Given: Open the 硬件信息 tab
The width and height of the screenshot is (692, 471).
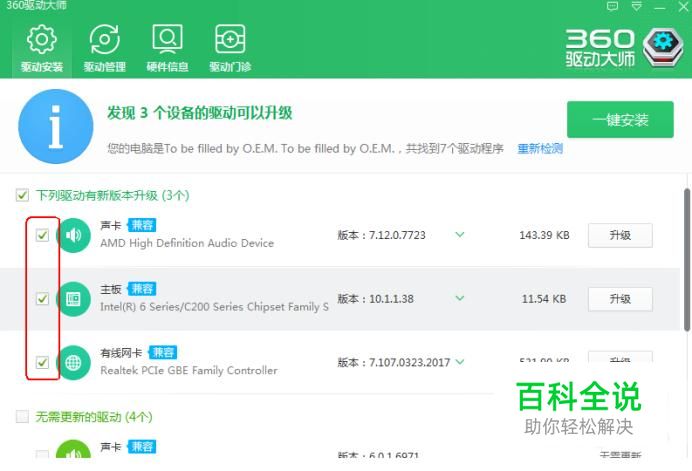Looking at the screenshot, I should pyautogui.click(x=167, y=49).
